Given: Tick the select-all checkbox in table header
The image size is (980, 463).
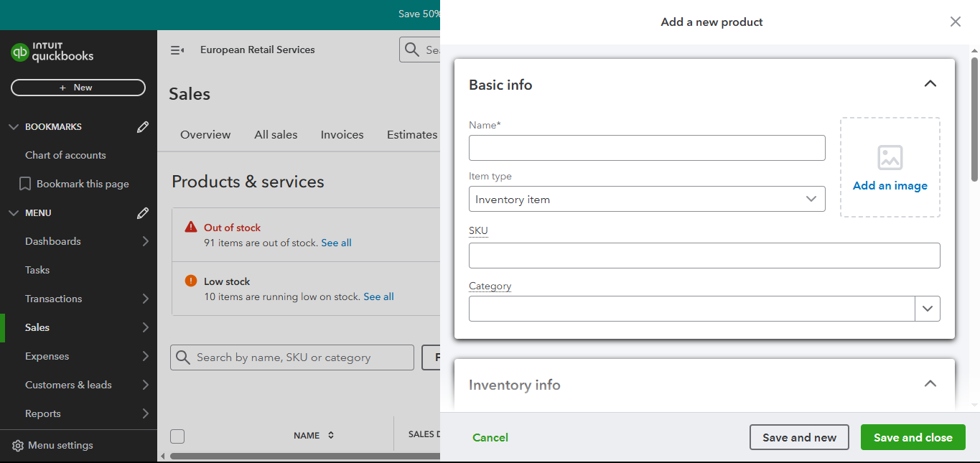Looking at the screenshot, I should coord(177,436).
